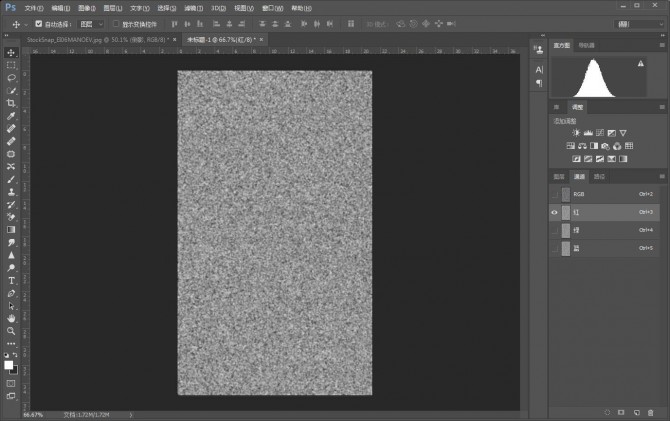Image resolution: width=670 pixels, height=421 pixels.
Task: Pick the Crop tool
Action: pos(11,103)
